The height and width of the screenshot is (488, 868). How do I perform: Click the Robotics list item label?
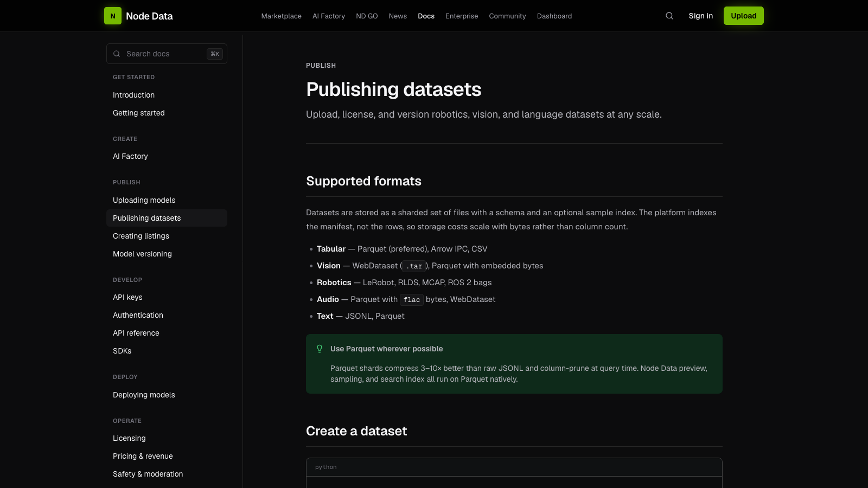coord(334,282)
